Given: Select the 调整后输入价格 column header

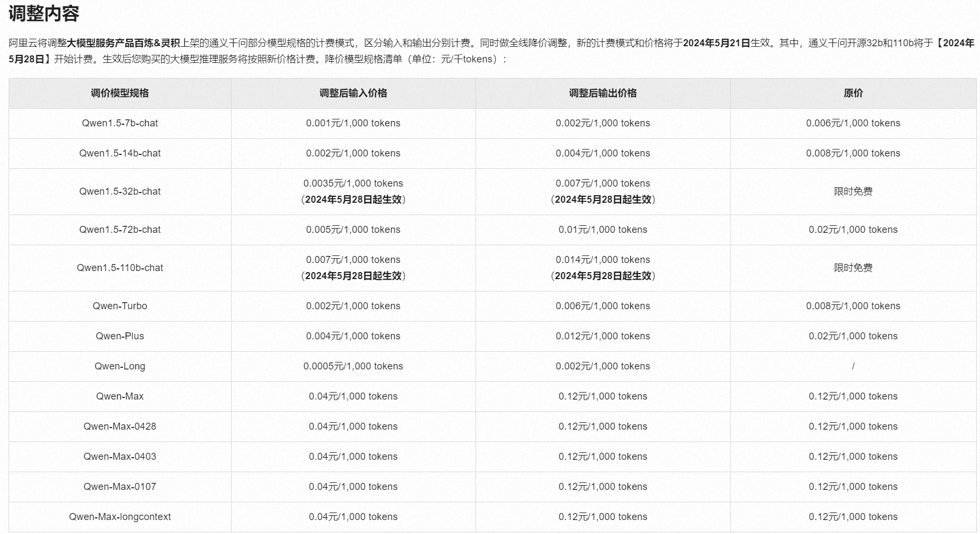Looking at the screenshot, I should point(353,93).
